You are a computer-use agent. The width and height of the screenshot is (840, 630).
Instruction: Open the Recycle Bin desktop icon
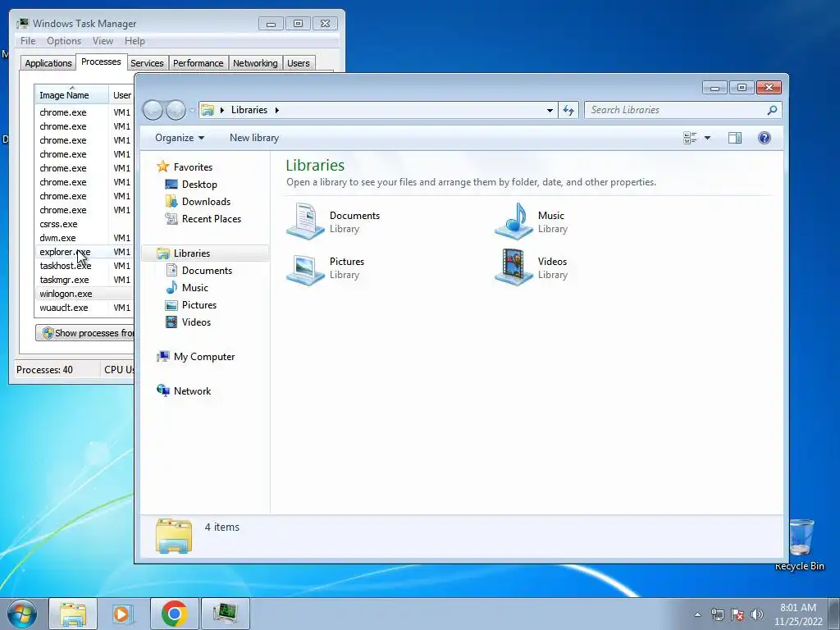coord(800,544)
